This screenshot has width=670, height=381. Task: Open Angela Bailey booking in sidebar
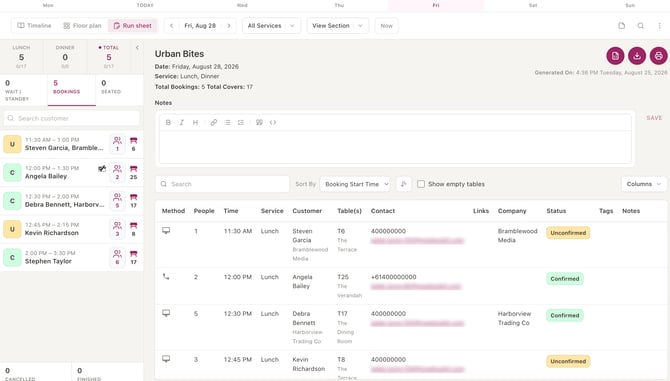72,172
